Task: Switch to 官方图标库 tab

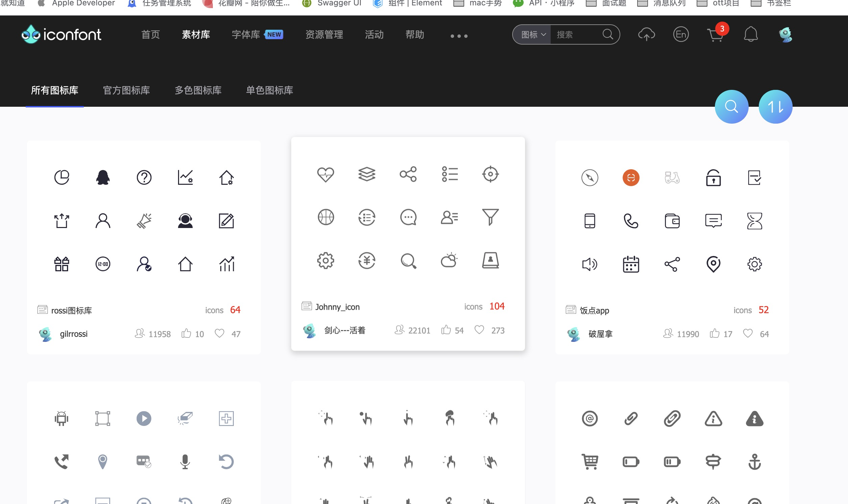Action: tap(126, 90)
